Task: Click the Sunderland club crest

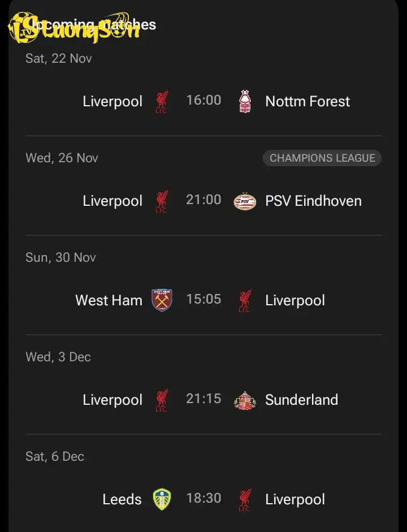Action: [245, 400]
